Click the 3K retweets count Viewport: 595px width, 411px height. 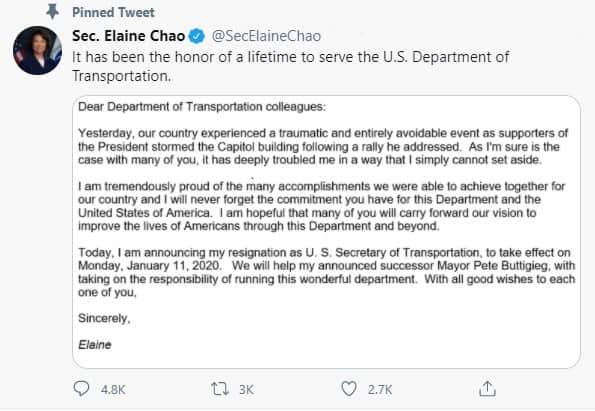pyautogui.click(x=246, y=390)
